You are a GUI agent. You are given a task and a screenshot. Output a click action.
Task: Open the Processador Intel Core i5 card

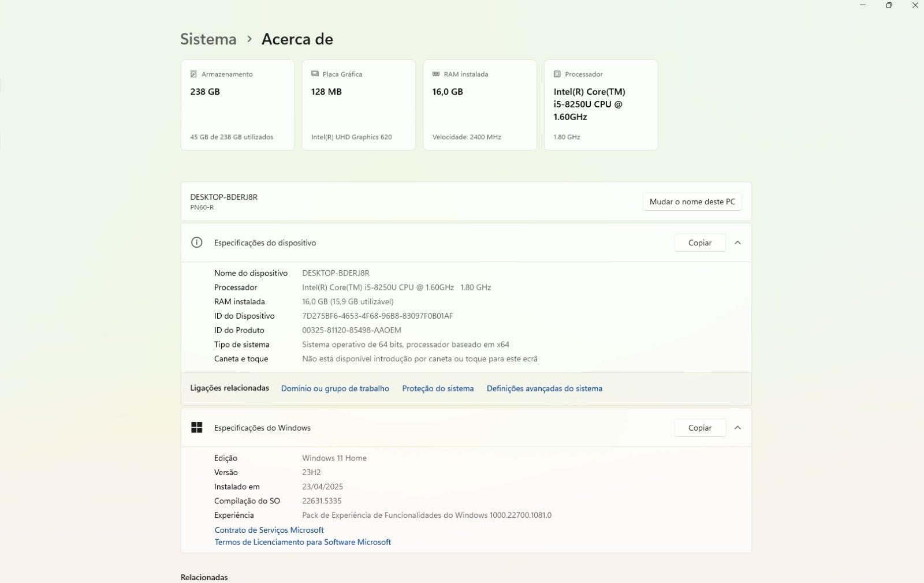(601, 105)
